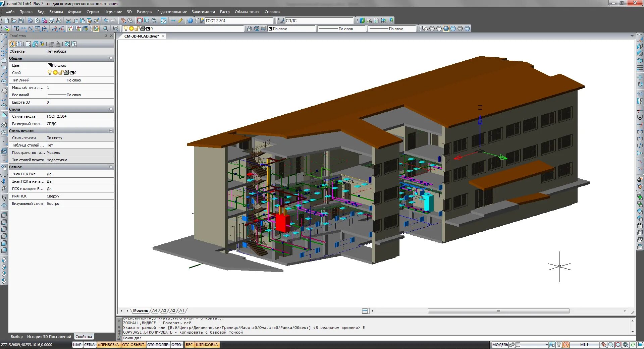
Task: Click the Zoom window icon with the red frame
Action: pos(140,20)
